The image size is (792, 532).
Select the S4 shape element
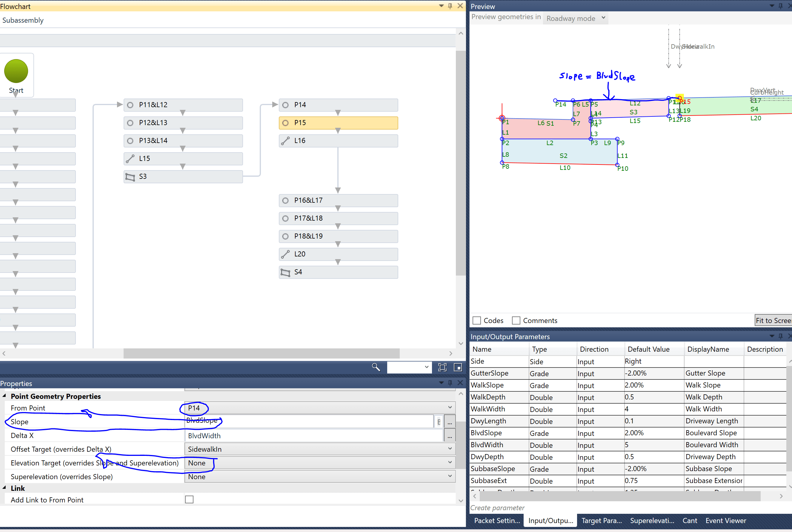point(338,272)
